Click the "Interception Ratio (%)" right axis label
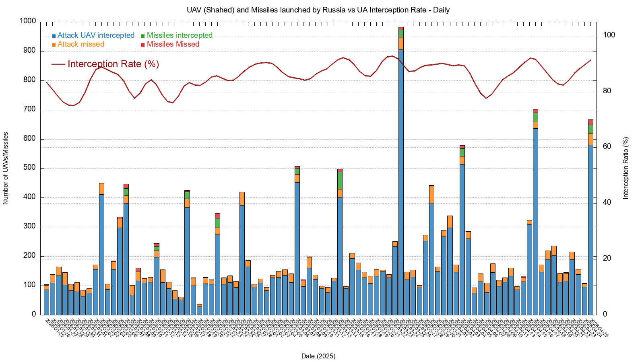The height and width of the screenshot is (362, 644). 625,168
